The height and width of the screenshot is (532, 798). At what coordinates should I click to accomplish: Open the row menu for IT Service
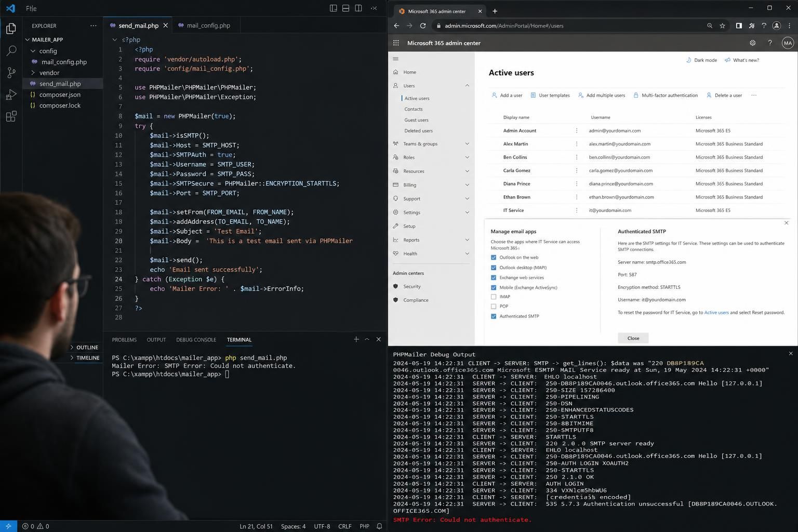(577, 210)
